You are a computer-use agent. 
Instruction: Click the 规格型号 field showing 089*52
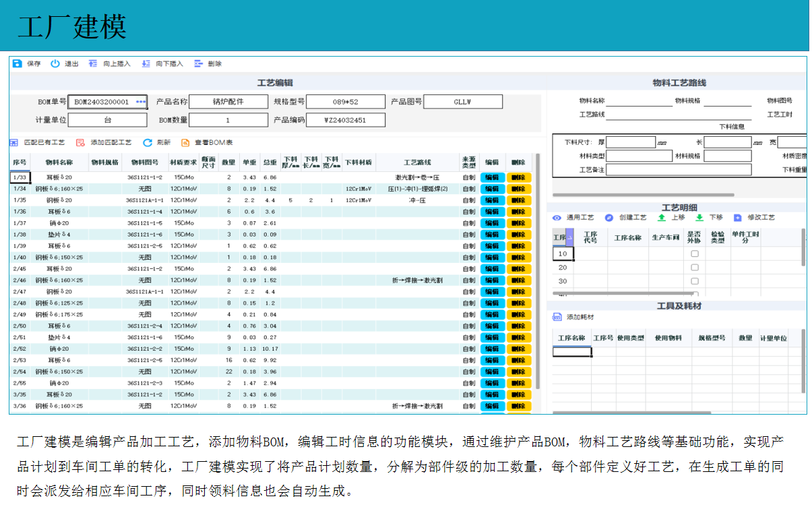coord(346,102)
